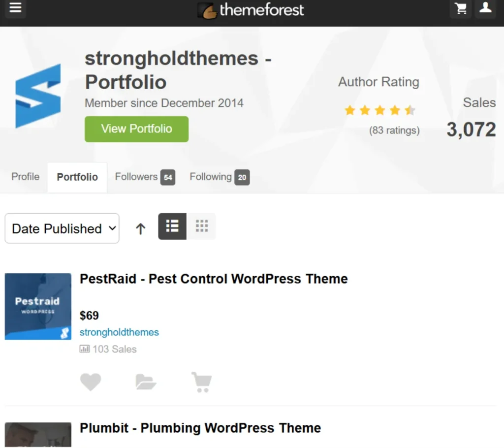Switch to list view
The height and width of the screenshot is (448, 504).
click(x=172, y=226)
